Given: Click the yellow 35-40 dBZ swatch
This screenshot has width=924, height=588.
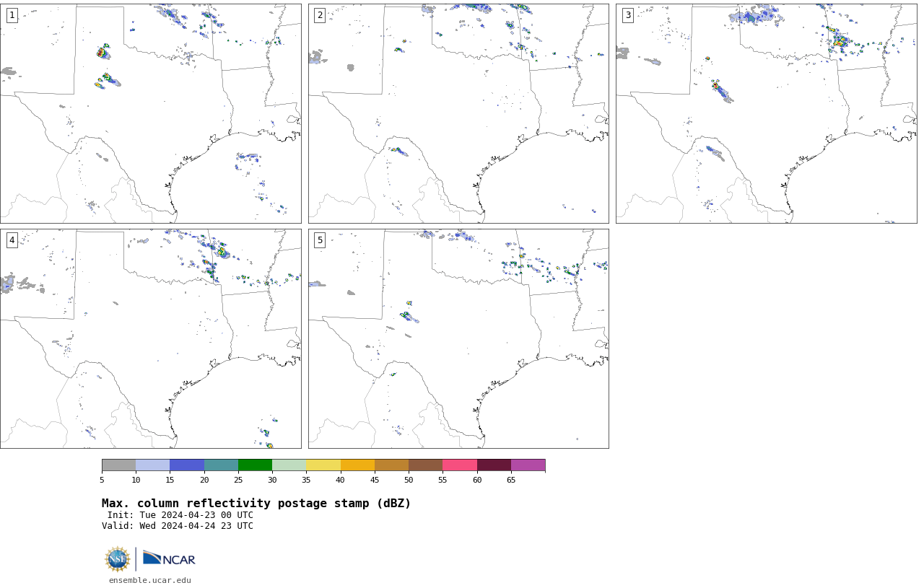Looking at the screenshot, I should click(323, 465).
